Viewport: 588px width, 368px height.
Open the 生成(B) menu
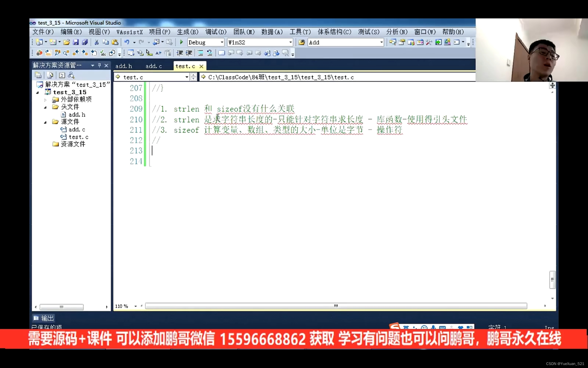click(x=188, y=32)
